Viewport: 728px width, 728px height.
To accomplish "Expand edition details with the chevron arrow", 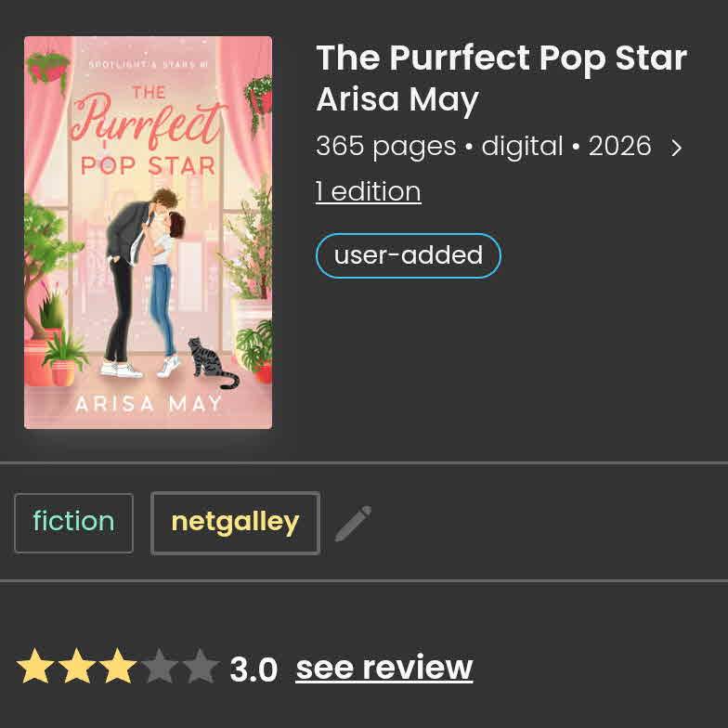I will [677, 148].
